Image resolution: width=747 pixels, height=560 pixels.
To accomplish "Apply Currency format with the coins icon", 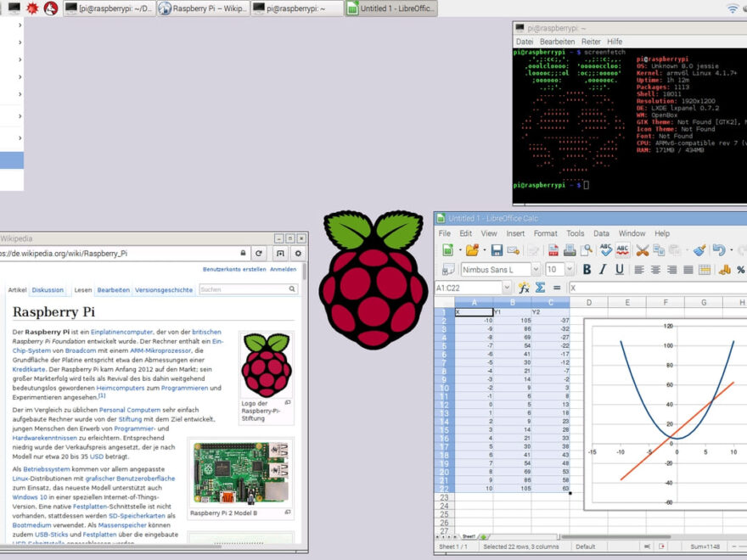I will click(725, 270).
